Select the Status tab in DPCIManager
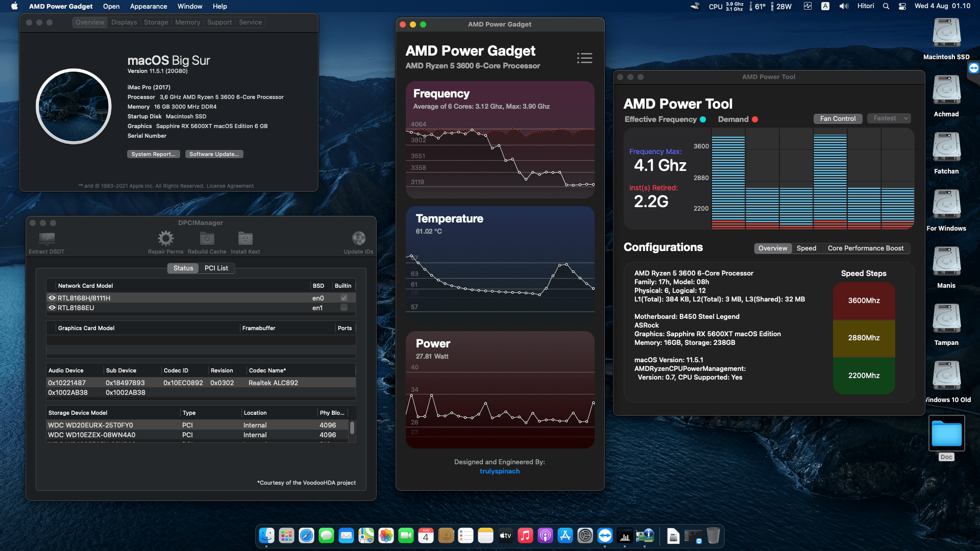Screen dimensions: 980x551 [x=183, y=268]
